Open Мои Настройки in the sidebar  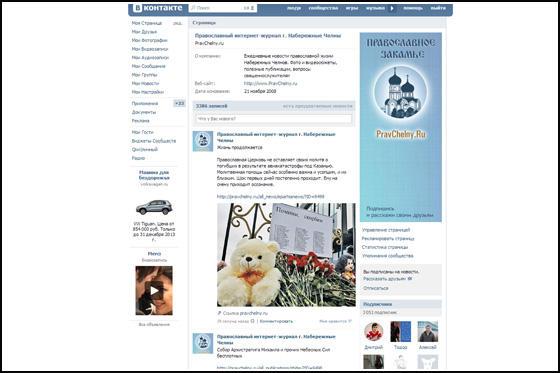pyautogui.click(x=148, y=92)
